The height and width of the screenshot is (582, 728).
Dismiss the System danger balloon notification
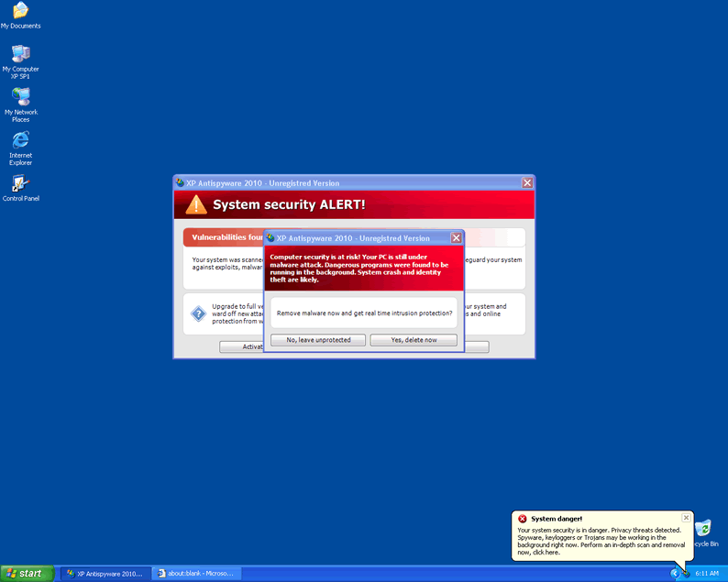coord(686,518)
